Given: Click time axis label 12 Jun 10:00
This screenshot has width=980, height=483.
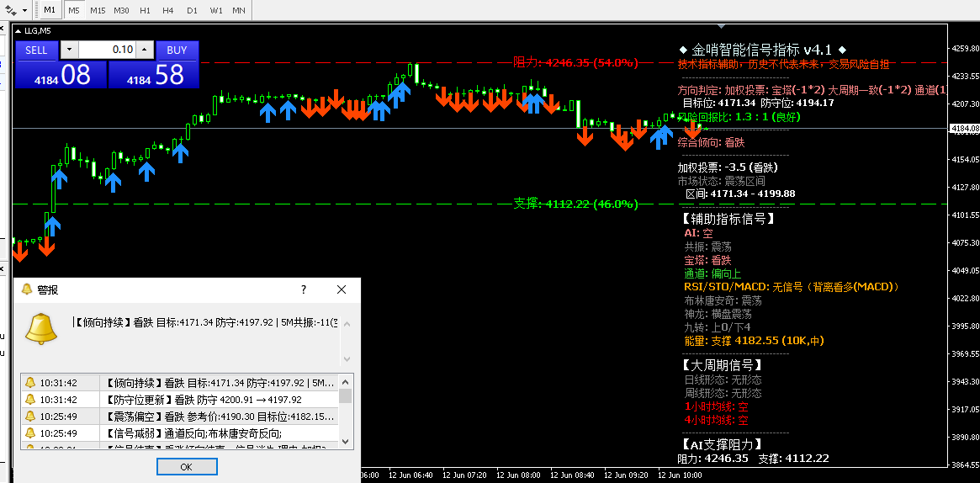Looking at the screenshot, I should (x=680, y=475).
